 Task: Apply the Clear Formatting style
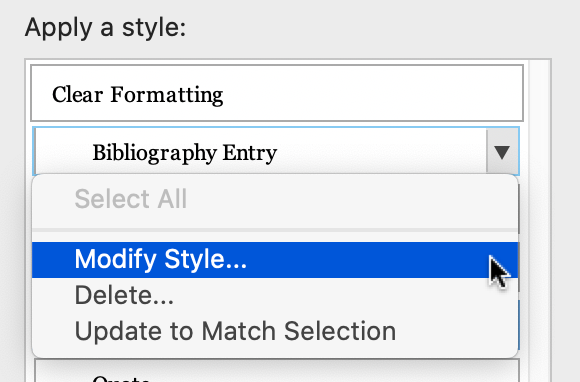pos(277,93)
